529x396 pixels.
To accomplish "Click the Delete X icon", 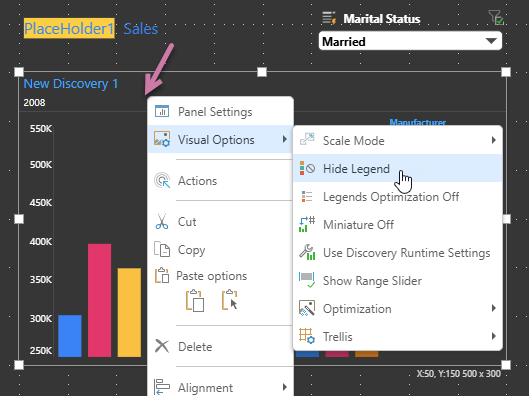I will 162,346.
